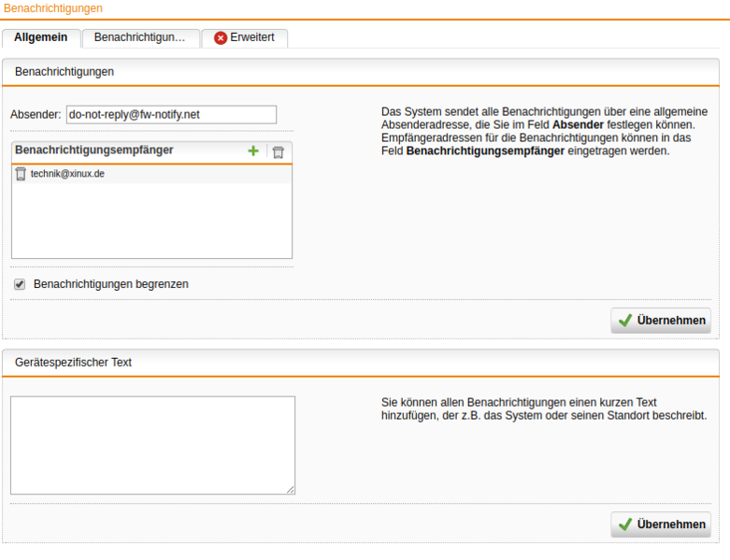Viewport: 730px width, 560px height.
Task: Apply device text with the lower Übernehmen button
Action: pos(661,524)
